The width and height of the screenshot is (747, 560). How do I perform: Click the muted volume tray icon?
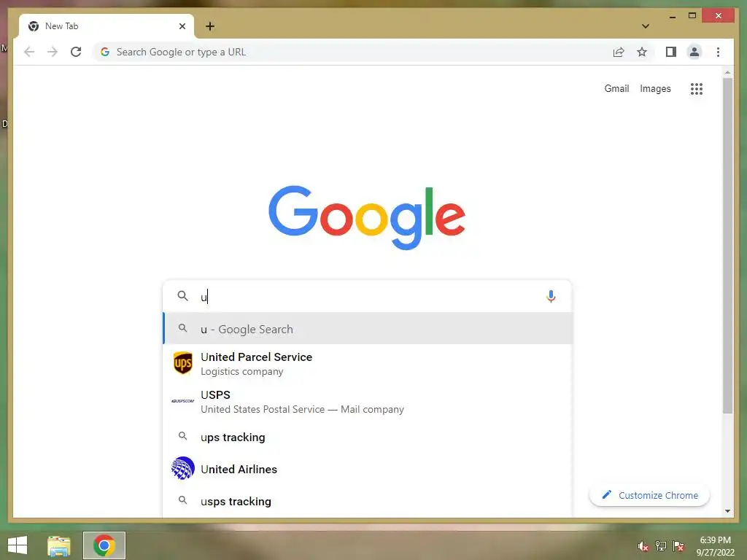pos(643,546)
